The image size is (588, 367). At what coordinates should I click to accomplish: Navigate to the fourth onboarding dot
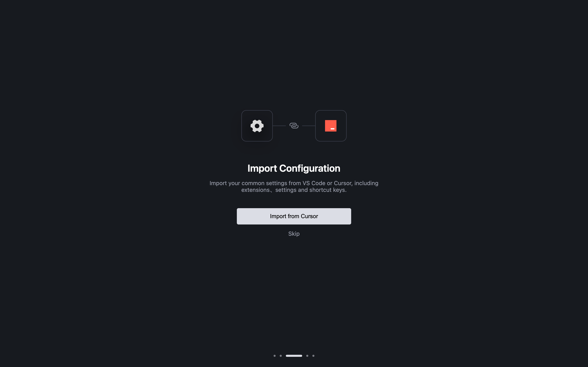pos(307,356)
